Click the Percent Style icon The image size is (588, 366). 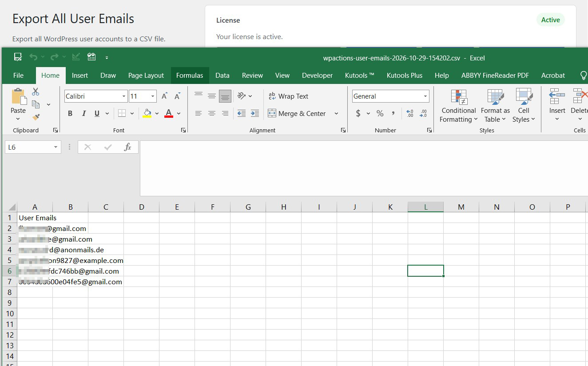(380, 114)
